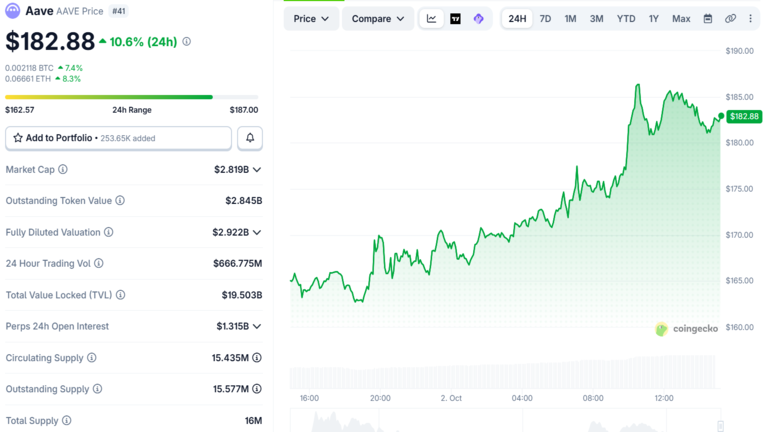The image size is (768, 432).
Task: Open the Price dropdown
Action: (x=311, y=19)
